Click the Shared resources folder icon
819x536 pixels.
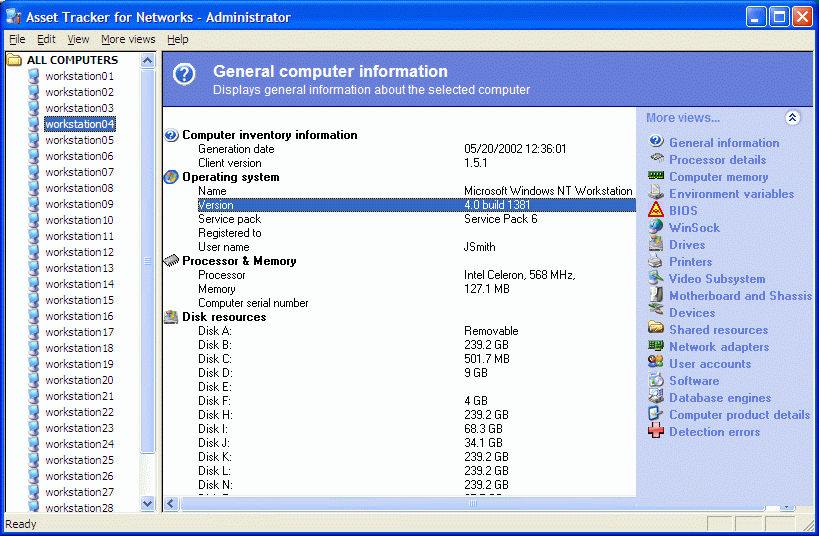coord(656,329)
